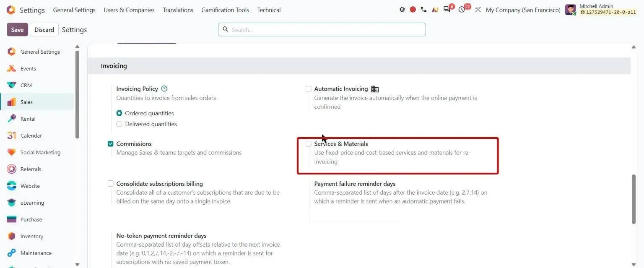The height and width of the screenshot is (268, 644).
Task: Enable Consolidate subscriptions billing checkbox
Action: (111, 184)
